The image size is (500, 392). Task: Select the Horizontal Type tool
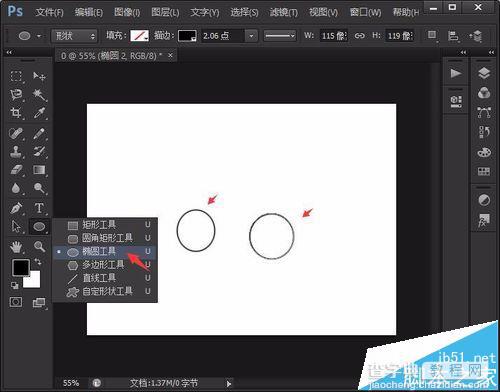point(39,208)
